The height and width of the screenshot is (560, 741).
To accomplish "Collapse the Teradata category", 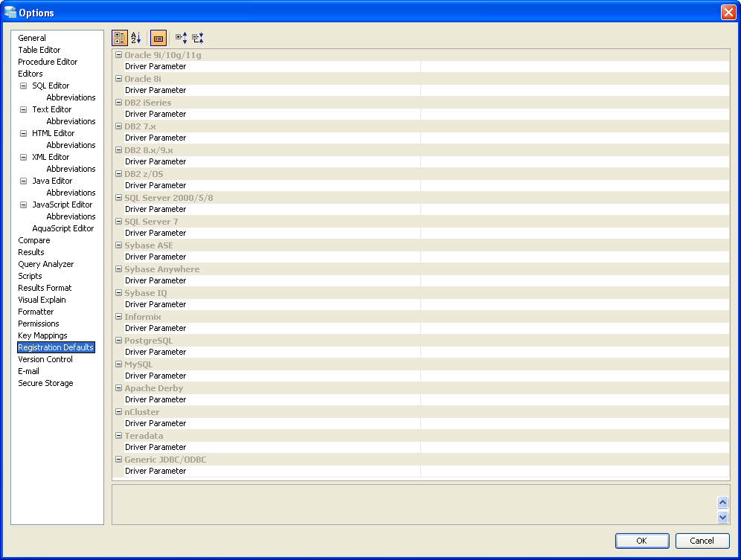I will [x=119, y=436].
